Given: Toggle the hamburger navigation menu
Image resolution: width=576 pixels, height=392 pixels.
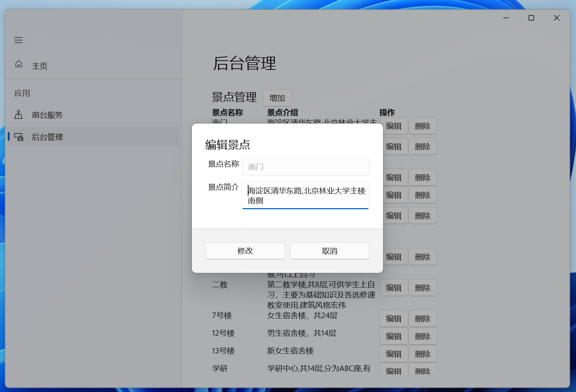Looking at the screenshot, I should (x=18, y=40).
